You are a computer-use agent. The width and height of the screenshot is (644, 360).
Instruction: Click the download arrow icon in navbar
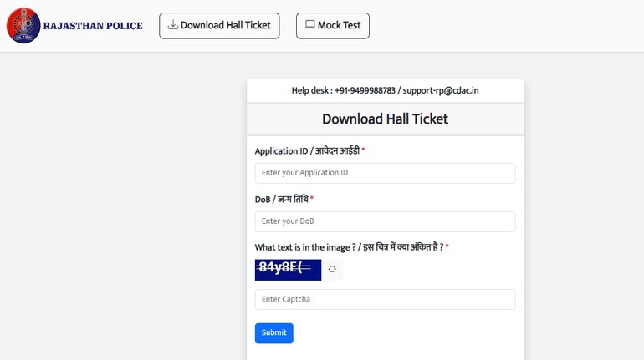173,24
